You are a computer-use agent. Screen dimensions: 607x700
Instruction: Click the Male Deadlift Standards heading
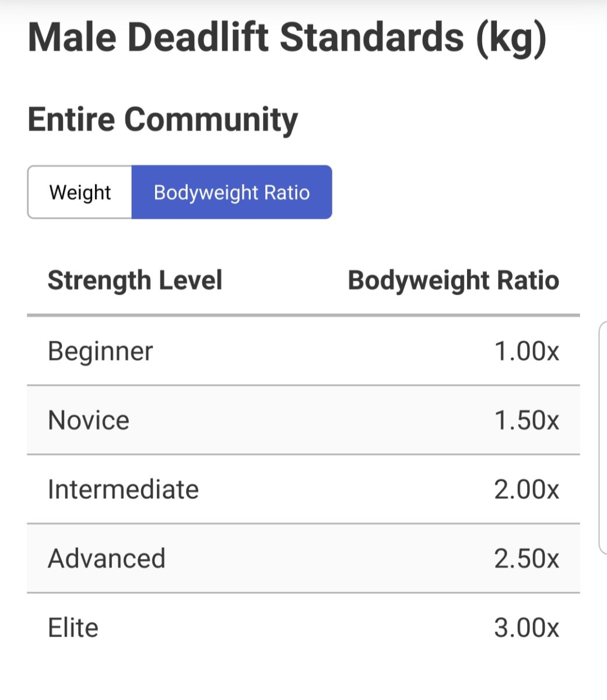point(287,38)
